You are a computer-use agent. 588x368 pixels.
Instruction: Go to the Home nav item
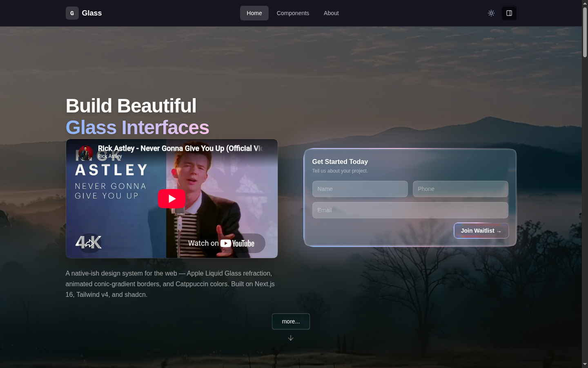coord(254,13)
